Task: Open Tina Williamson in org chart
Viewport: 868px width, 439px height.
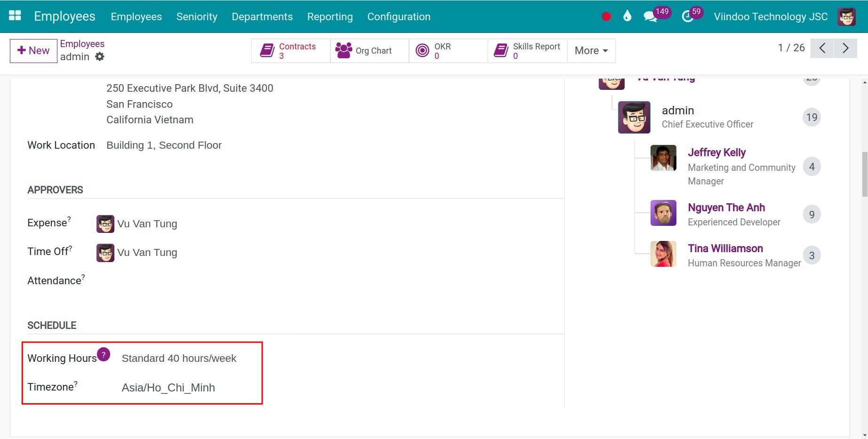Action: (x=725, y=248)
